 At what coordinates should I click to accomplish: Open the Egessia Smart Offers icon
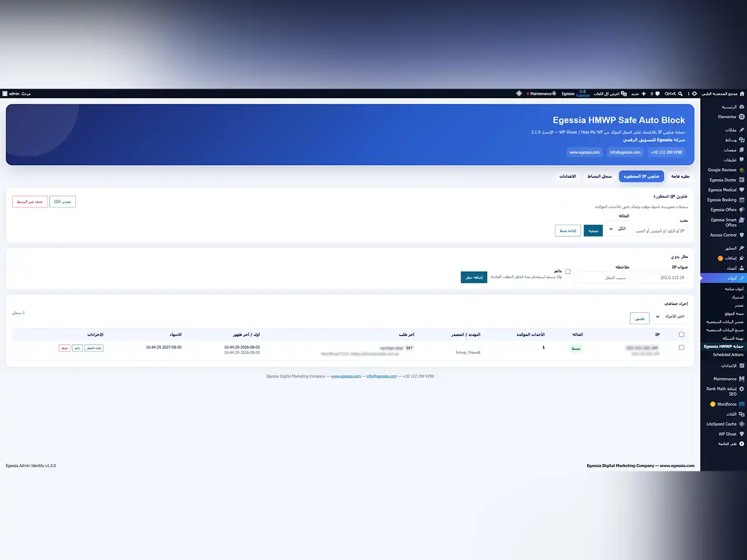(x=742, y=220)
